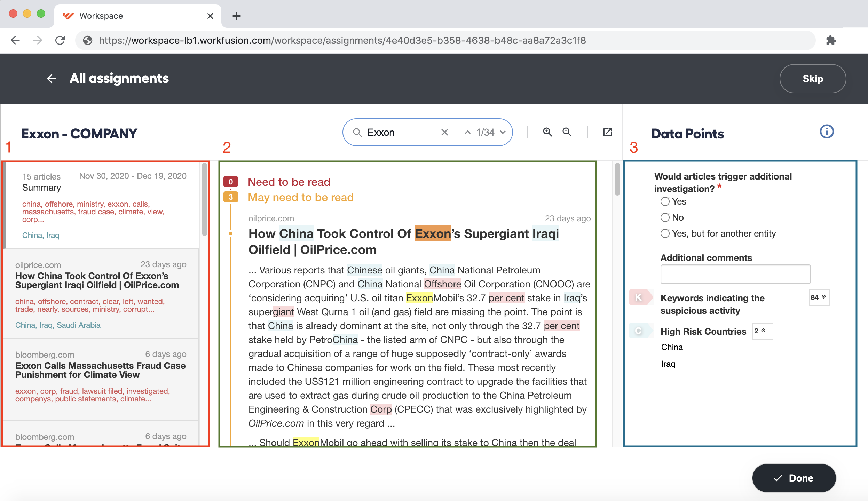Click the back arrow beside All assignments
This screenshot has height=501, width=868.
[52, 79]
